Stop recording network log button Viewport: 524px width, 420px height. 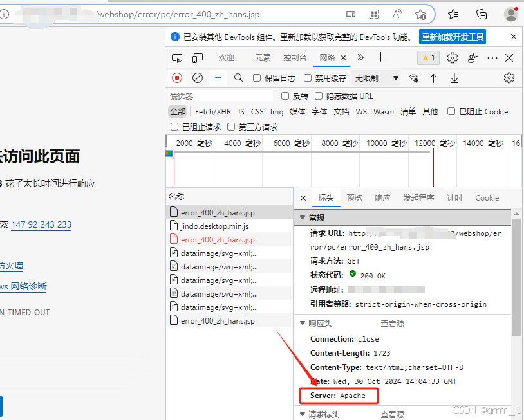pyautogui.click(x=177, y=78)
